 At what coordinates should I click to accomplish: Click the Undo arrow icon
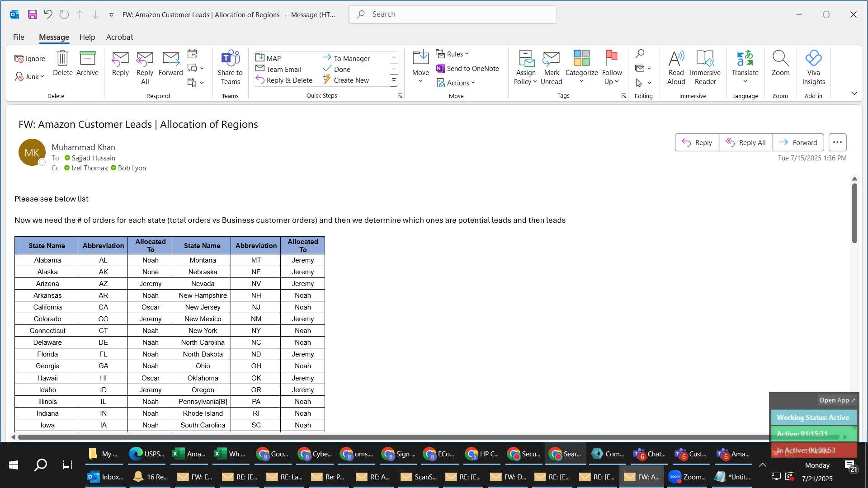48,14
